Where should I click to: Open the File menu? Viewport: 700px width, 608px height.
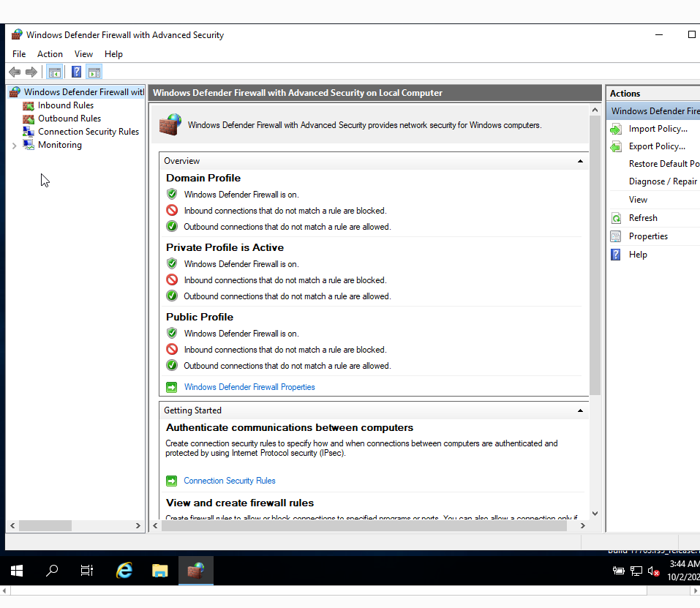click(x=19, y=54)
